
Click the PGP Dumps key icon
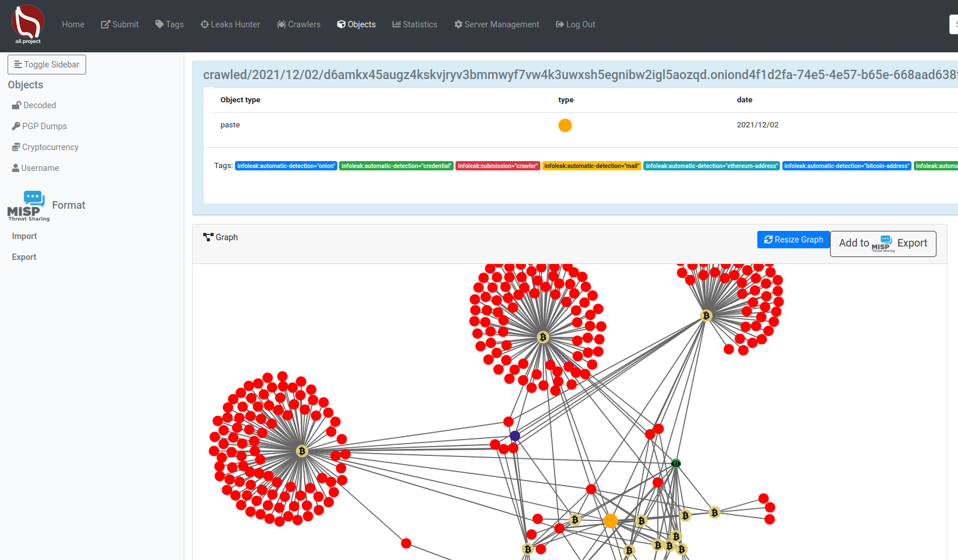tap(16, 126)
